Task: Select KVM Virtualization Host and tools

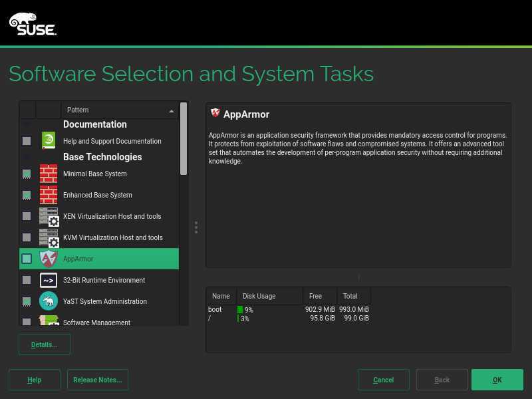Action: coord(99,237)
